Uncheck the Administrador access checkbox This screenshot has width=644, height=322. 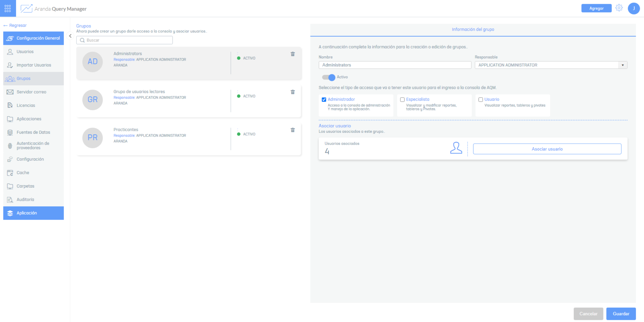324,100
